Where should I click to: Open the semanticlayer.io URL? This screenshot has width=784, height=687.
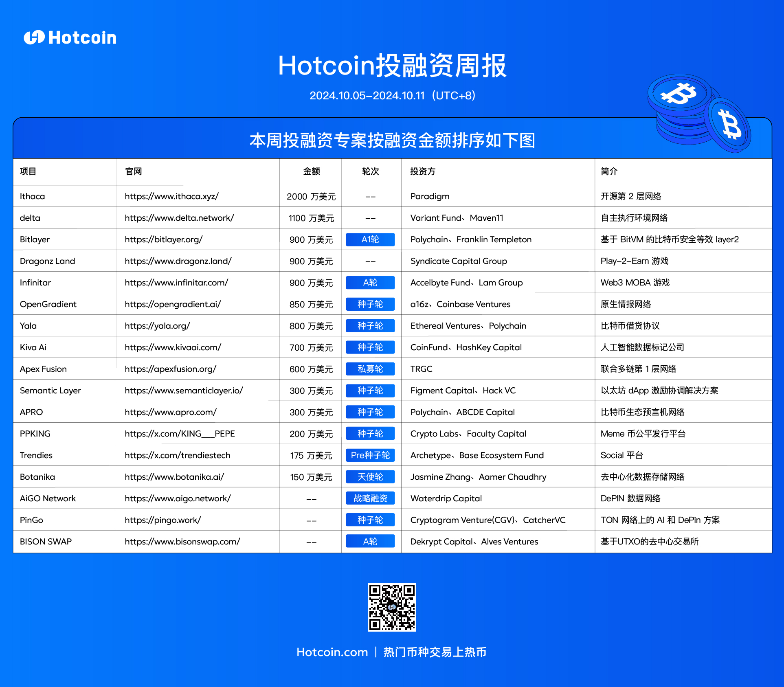tap(184, 391)
